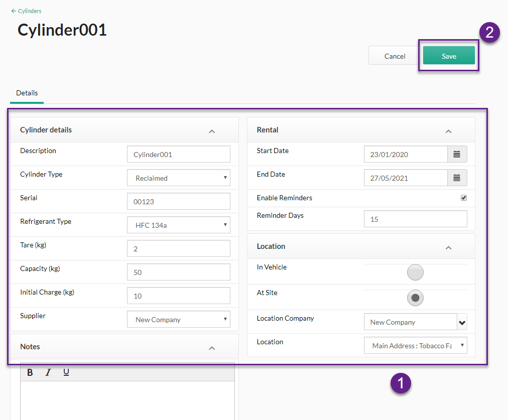
Task: Open the Cylinder Type dropdown
Action: pyautogui.click(x=179, y=178)
